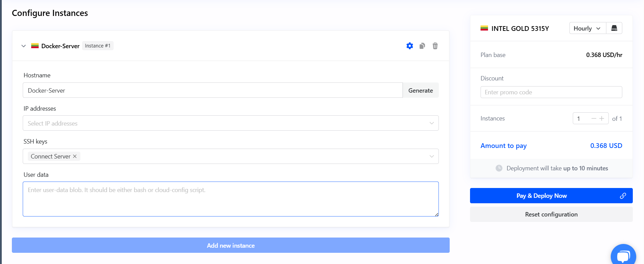Duplicate the Docker-Server instance
The height and width of the screenshot is (264, 644).
422,46
